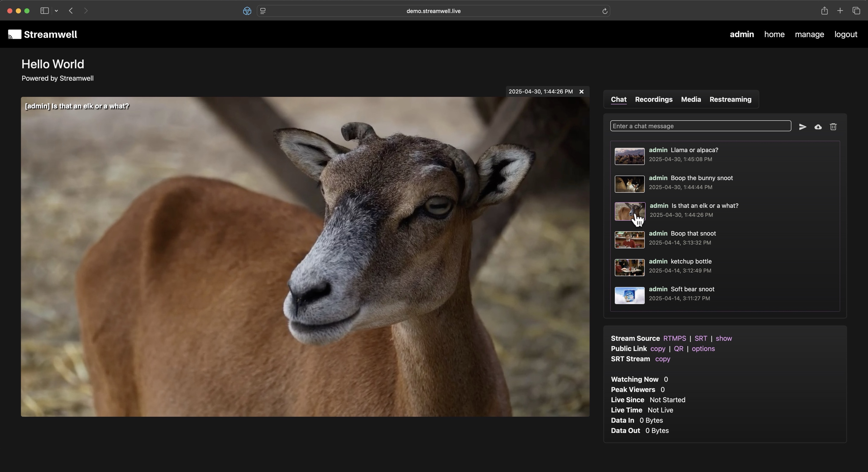Open Safari tab overview icon
The height and width of the screenshot is (472, 868).
tap(856, 11)
